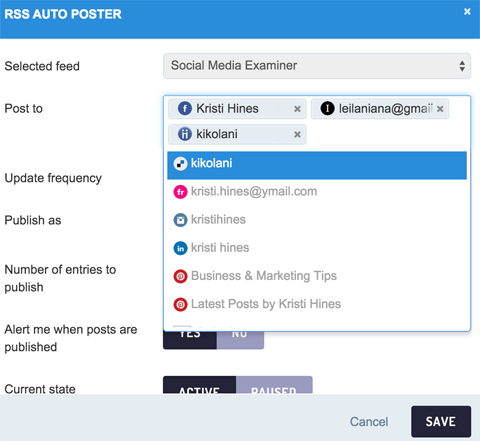
Task: Click the Selected feed label
Action: [x=42, y=66]
